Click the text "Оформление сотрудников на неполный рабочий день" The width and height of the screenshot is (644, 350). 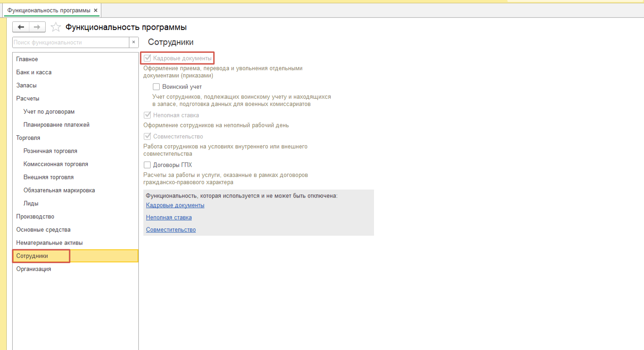216,125
